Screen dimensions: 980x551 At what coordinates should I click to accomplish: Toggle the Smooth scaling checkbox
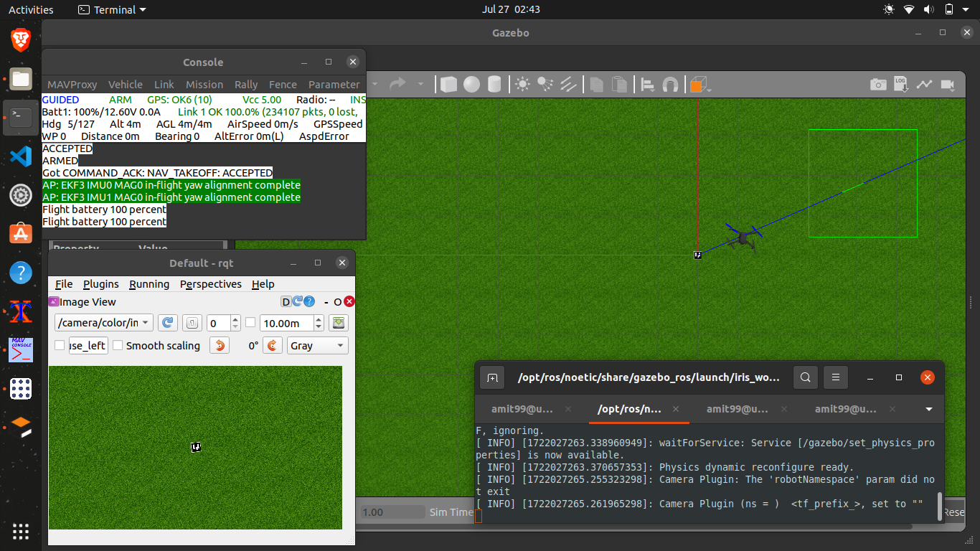[118, 346]
